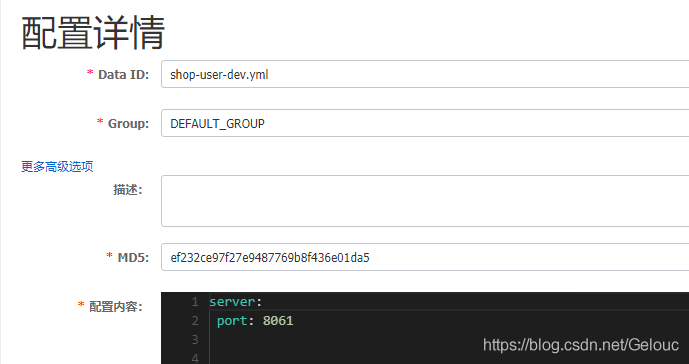
Task: Focus the Group field with DEFAULT_GROUP
Action: coord(425,123)
